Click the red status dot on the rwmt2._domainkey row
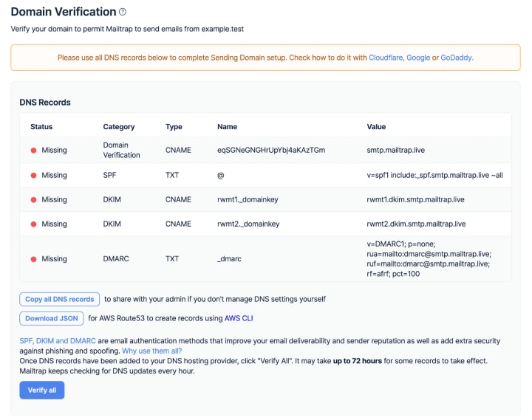 click(33, 224)
